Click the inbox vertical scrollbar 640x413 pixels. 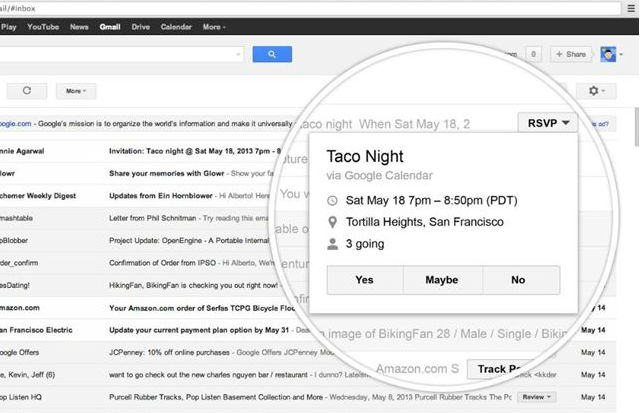(x=636, y=127)
